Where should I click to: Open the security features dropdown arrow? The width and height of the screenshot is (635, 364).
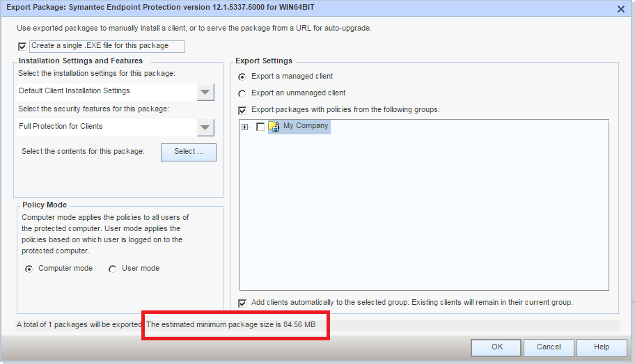pyautogui.click(x=205, y=127)
